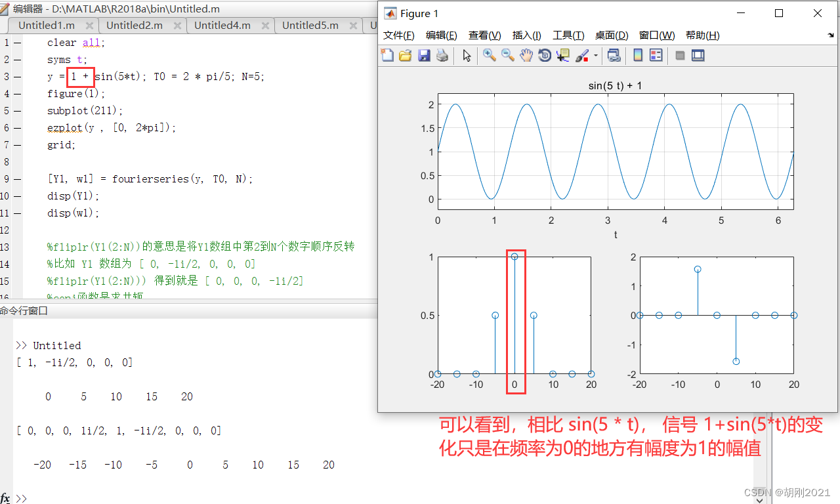Click the 'grid;' code line
The height and width of the screenshot is (504, 840).
point(61,145)
